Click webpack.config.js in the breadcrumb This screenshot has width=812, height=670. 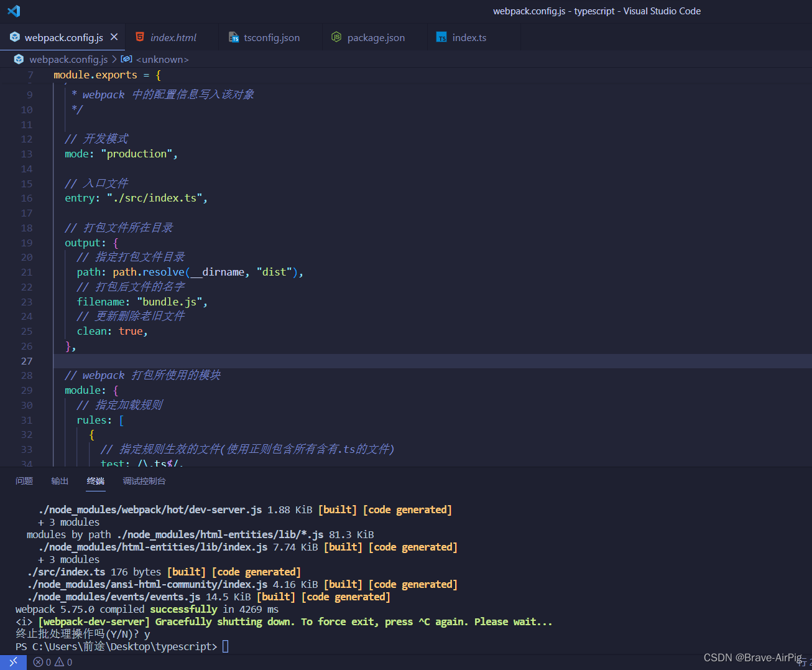[68, 60]
